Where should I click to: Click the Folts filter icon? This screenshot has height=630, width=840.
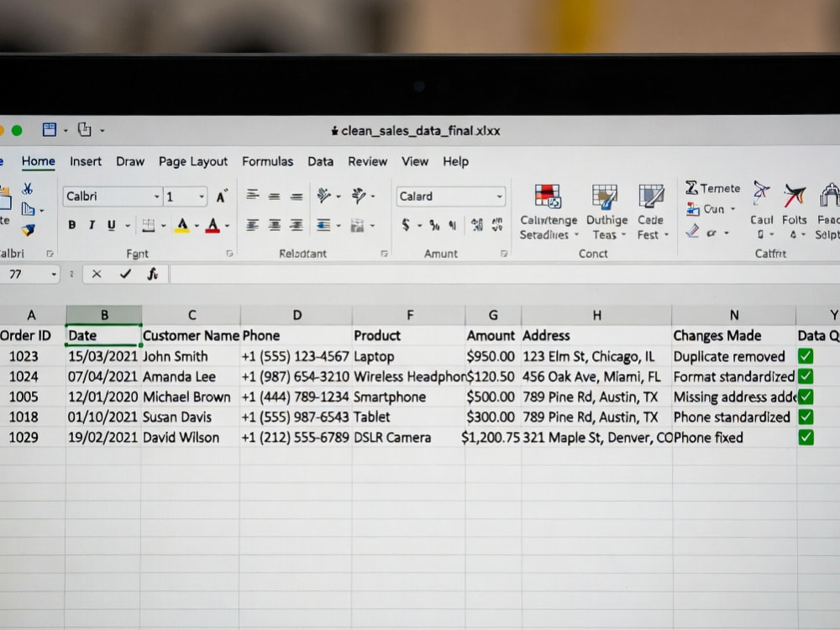coord(794,196)
